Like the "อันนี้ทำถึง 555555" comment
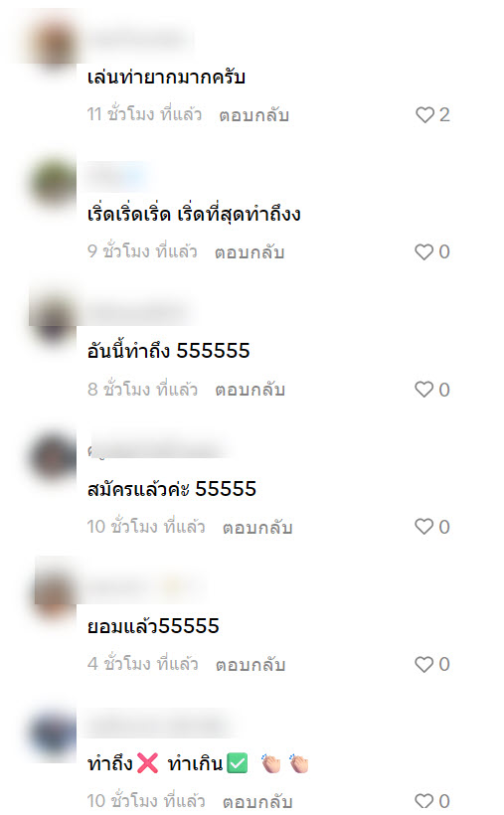Viewport: 504px width, 815px height. tap(424, 390)
